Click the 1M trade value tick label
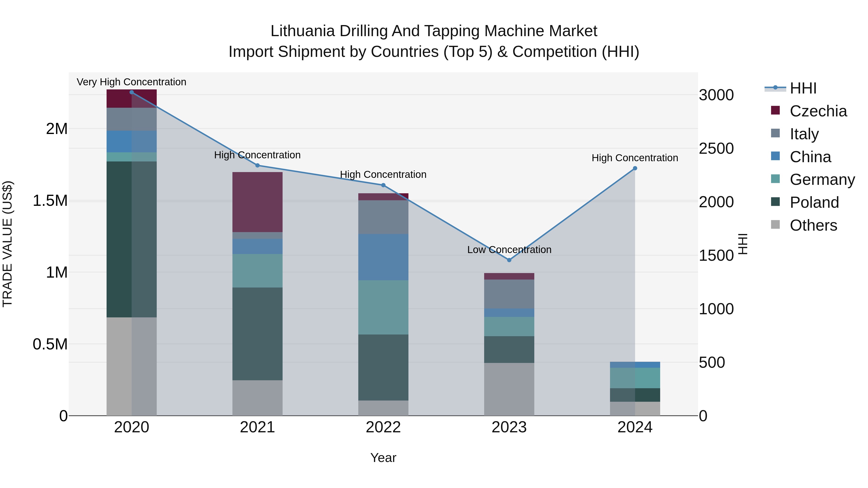The width and height of the screenshot is (868, 488). 57,273
